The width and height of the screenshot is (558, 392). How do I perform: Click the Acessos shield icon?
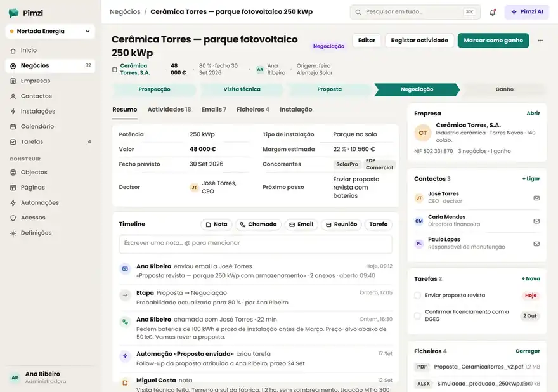click(x=13, y=218)
